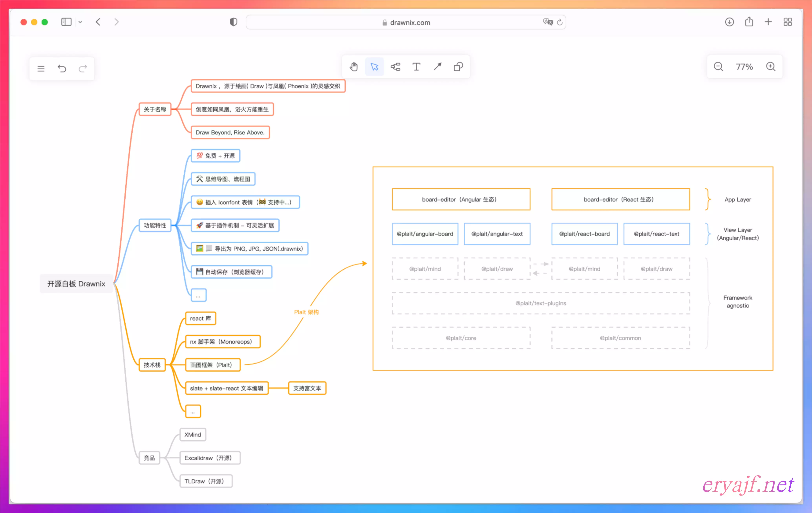
Task: Select the react 库 node
Action: [201, 318]
